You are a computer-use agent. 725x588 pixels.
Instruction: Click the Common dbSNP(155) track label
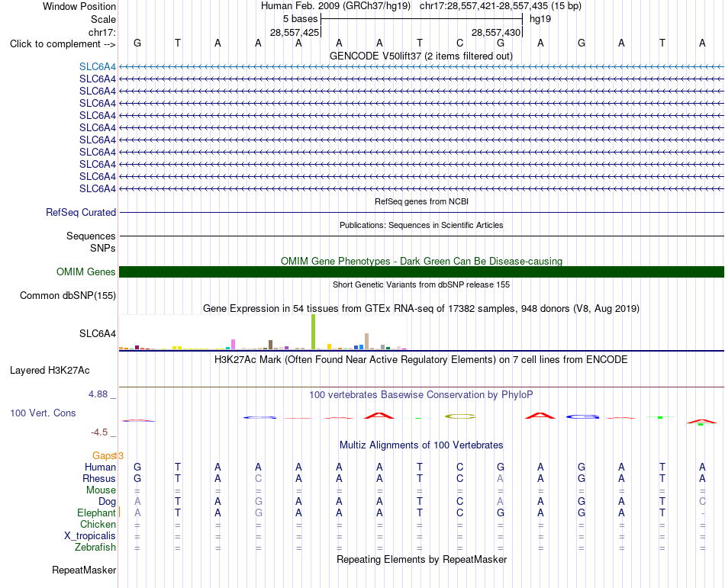coord(67,296)
